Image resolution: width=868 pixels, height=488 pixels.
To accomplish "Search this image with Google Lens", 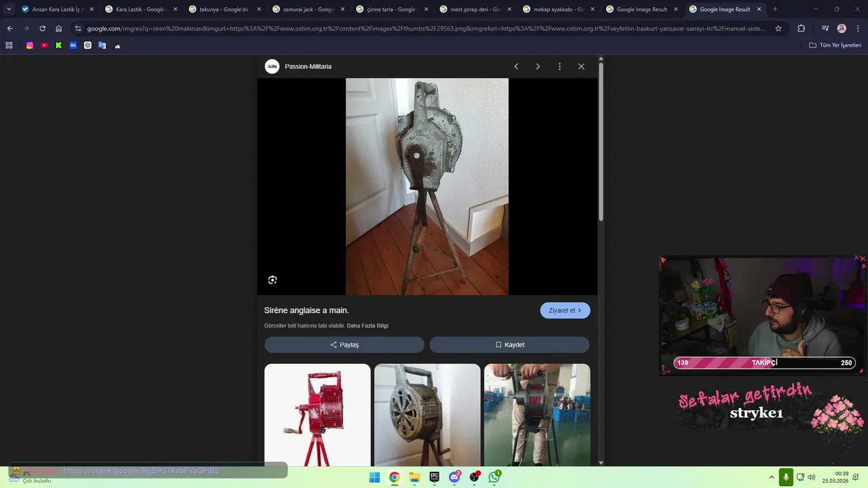I will click(273, 280).
